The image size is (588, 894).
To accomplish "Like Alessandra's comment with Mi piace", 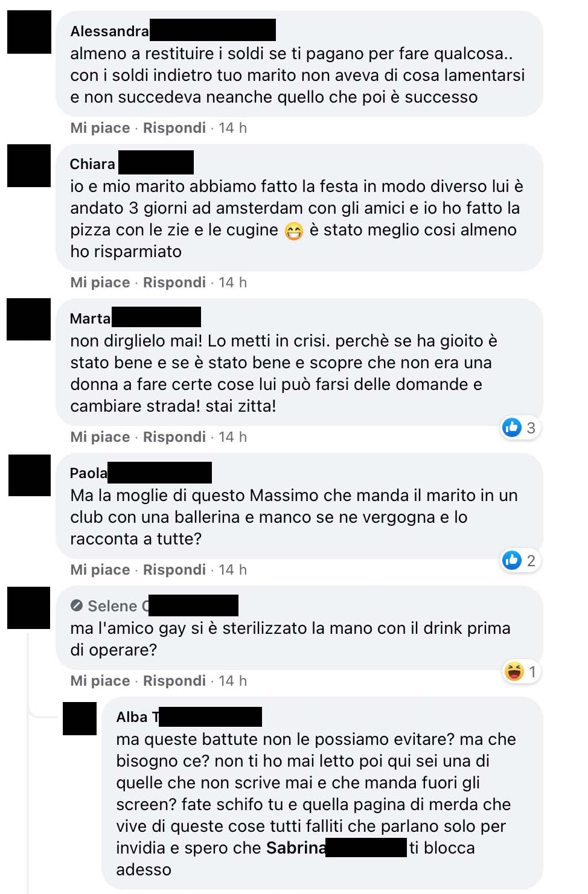I will pos(100,128).
